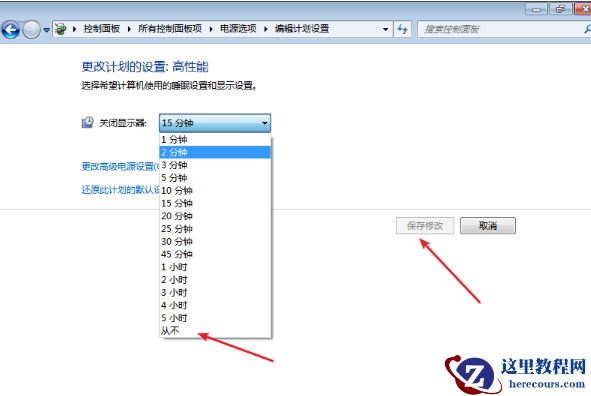This screenshot has height=396, width=591.
Task: Pick 4 小时 option
Action: coord(215,305)
